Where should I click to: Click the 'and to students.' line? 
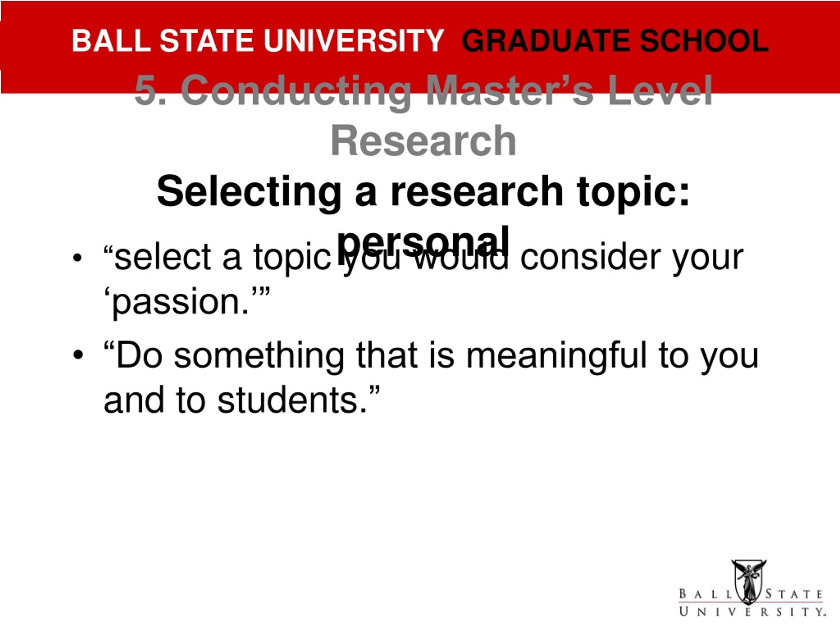point(242,400)
